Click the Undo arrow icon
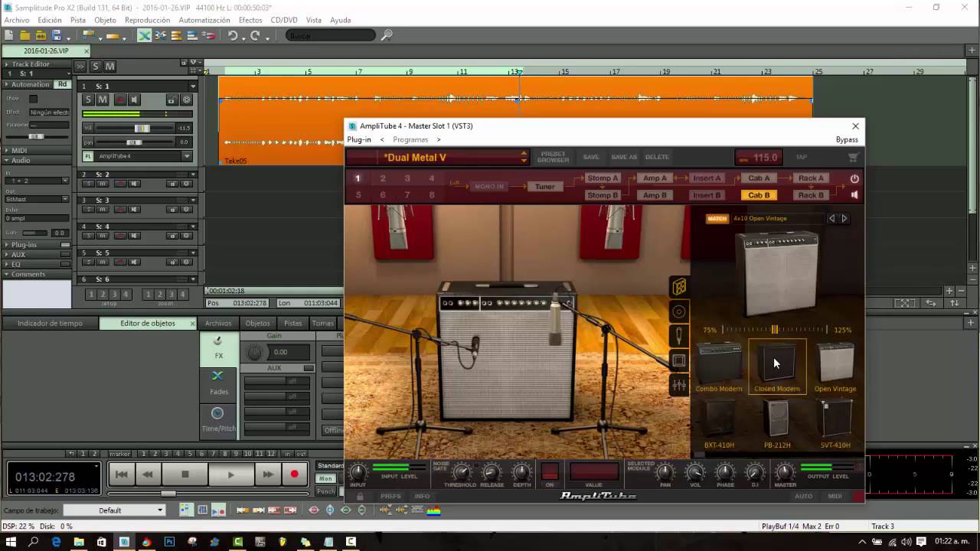This screenshot has height=551, width=980. click(x=233, y=35)
